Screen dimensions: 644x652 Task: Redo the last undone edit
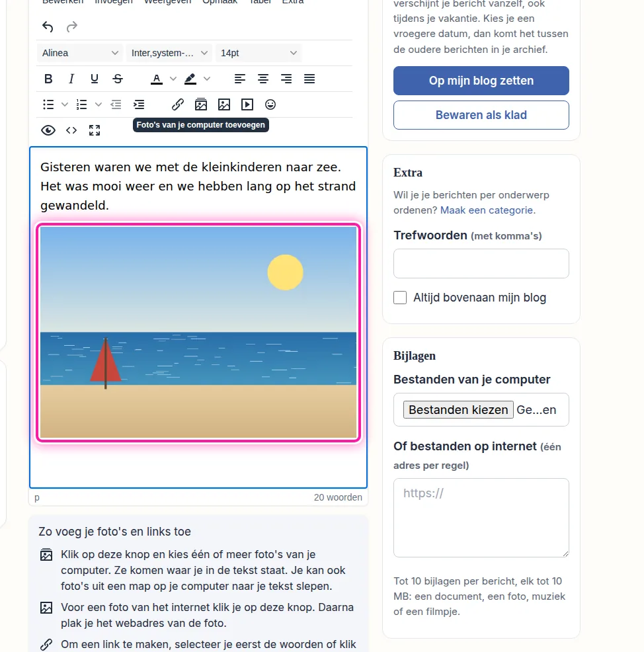(x=72, y=27)
